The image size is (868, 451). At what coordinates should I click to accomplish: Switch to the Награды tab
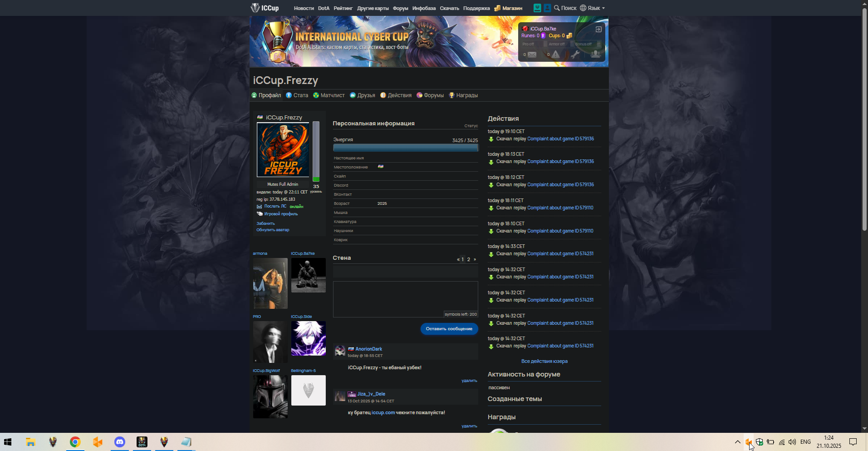[x=463, y=95]
